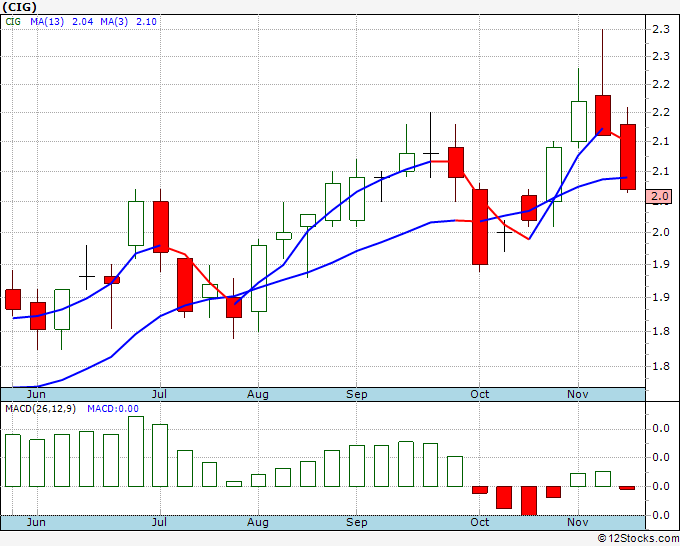Click the pink highlighted 2.0 current price tag
The image size is (680, 546).
coord(659,196)
